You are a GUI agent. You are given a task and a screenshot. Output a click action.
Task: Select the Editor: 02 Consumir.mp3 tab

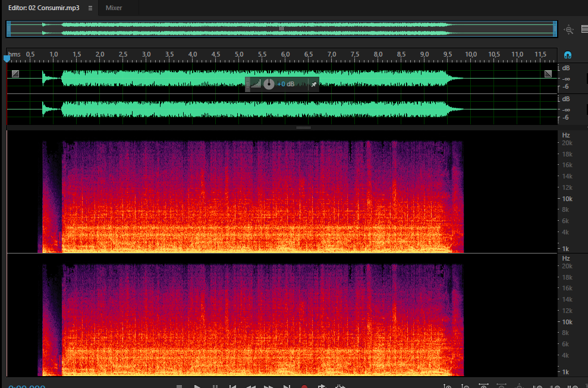[44, 8]
